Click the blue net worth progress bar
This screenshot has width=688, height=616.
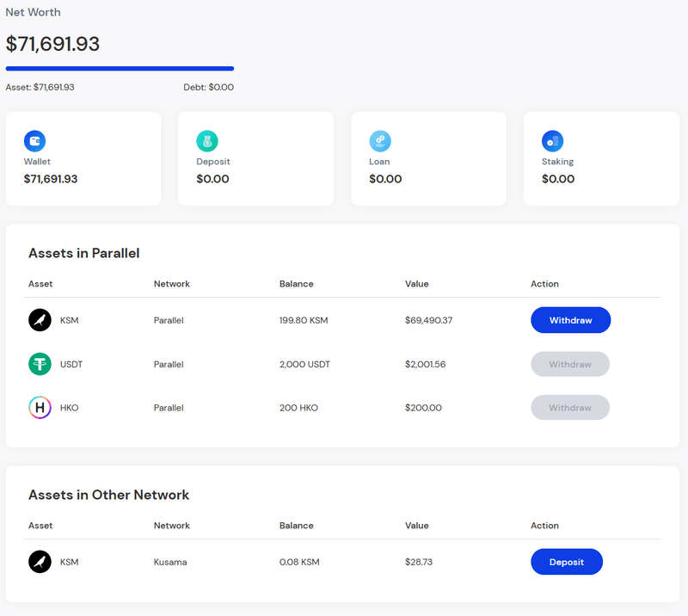pyautogui.click(x=120, y=68)
